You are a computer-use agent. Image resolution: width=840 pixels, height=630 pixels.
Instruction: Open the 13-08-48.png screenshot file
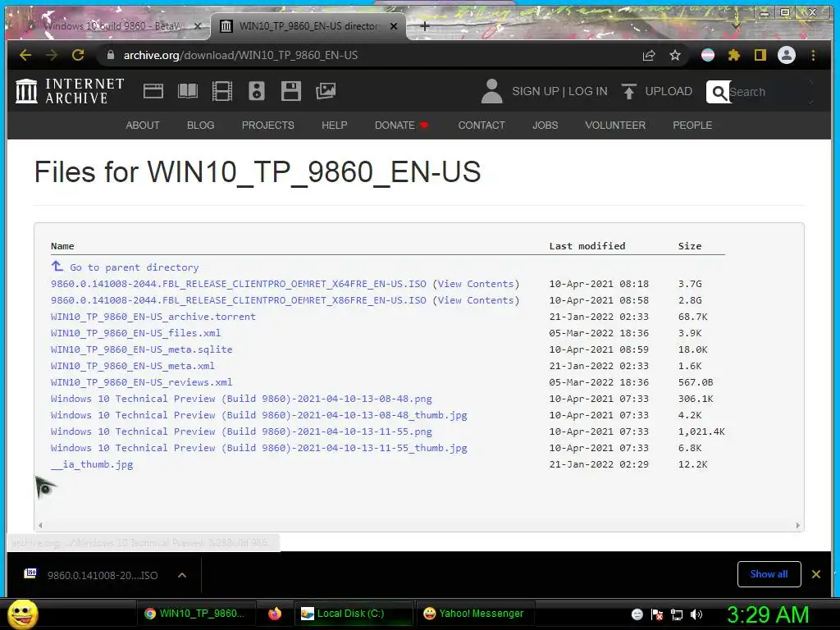[241, 399]
